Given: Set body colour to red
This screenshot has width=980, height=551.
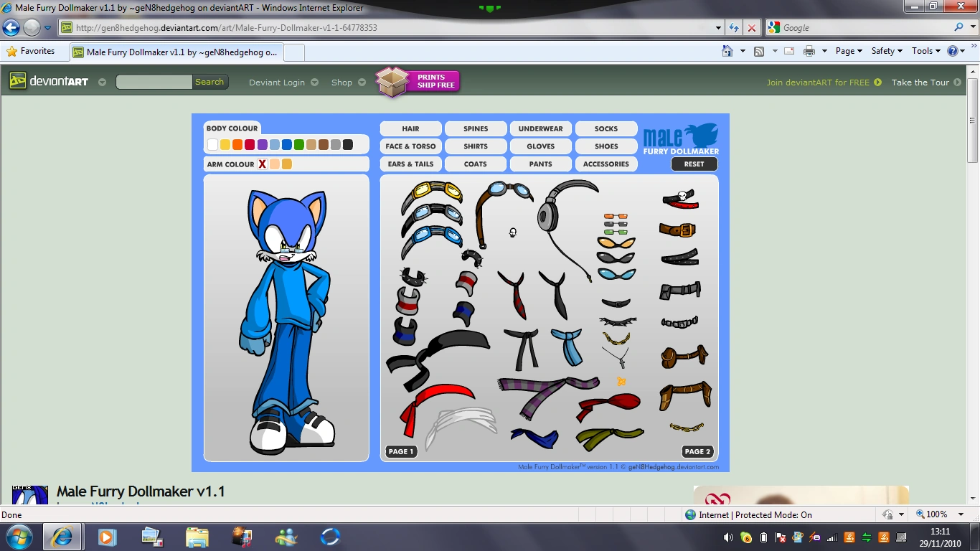Looking at the screenshot, I should point(250,145).
